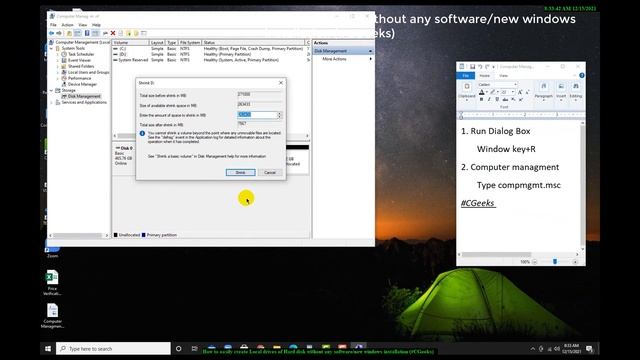Image resolution: width=640 pixels, height=360 pixels.
Task: Open the Paragraph group in WordPad
Action: pyautogui.click(x=543, y=91)
